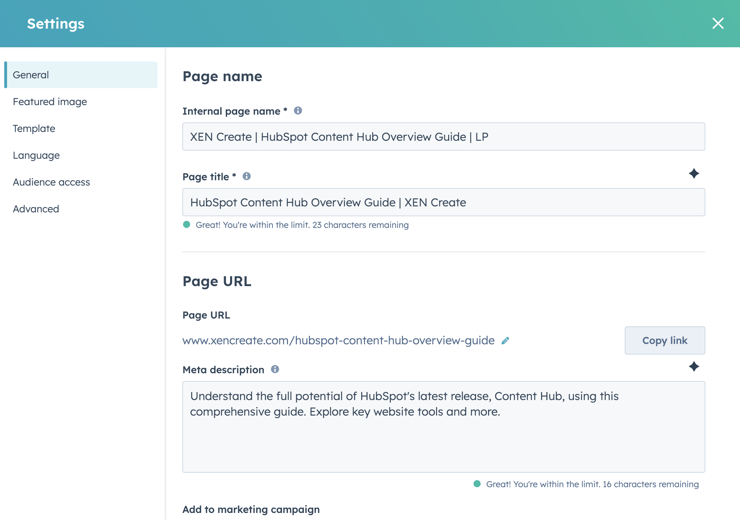
Task: Go to Template settings
Action: point(34,129)
